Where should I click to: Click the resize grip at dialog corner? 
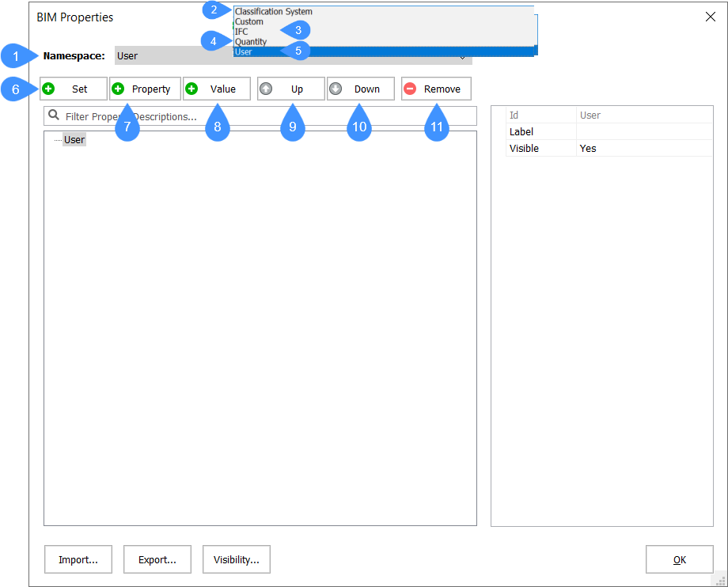721,580
